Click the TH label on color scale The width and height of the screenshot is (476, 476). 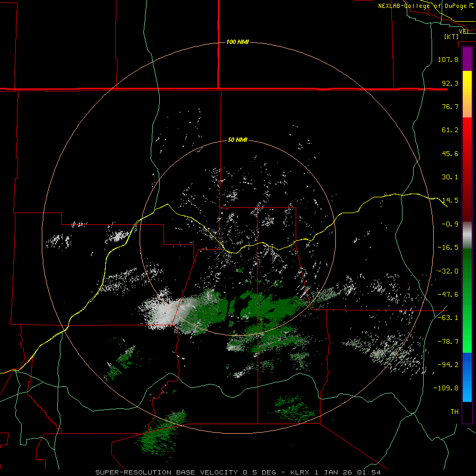click(x=454, y=412)
